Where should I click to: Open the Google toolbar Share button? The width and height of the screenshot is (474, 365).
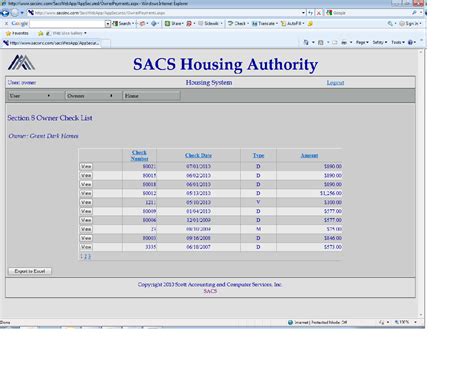coord(174,24)
